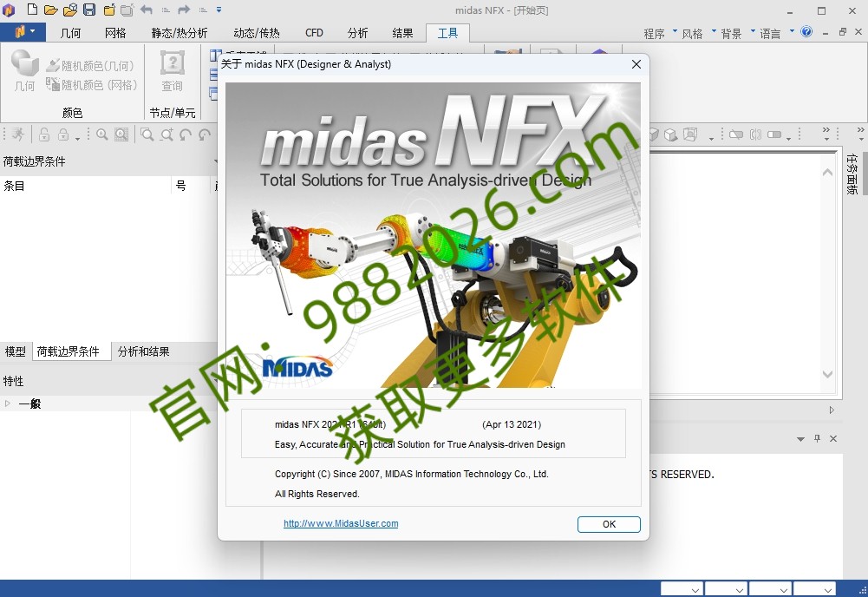Click the open padlock toolbar icon

tap(44, 134)
